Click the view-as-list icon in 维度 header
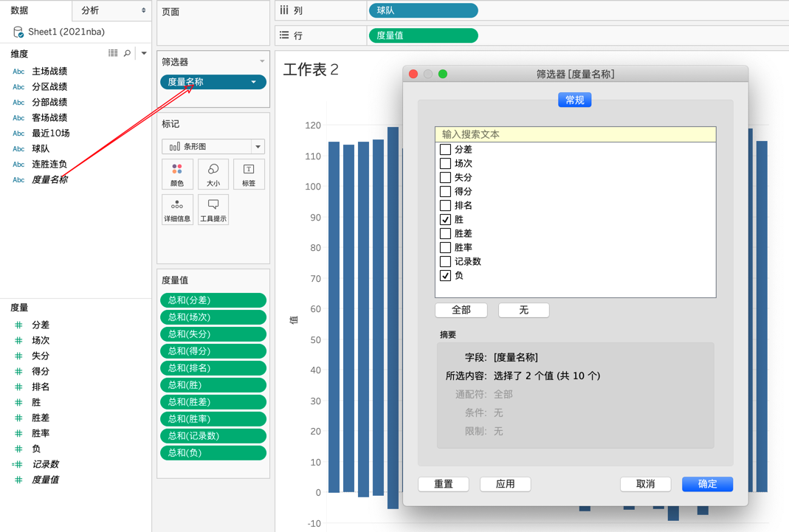Image resolution: width=789 pixels, height=532 pixels. point(113,53)
